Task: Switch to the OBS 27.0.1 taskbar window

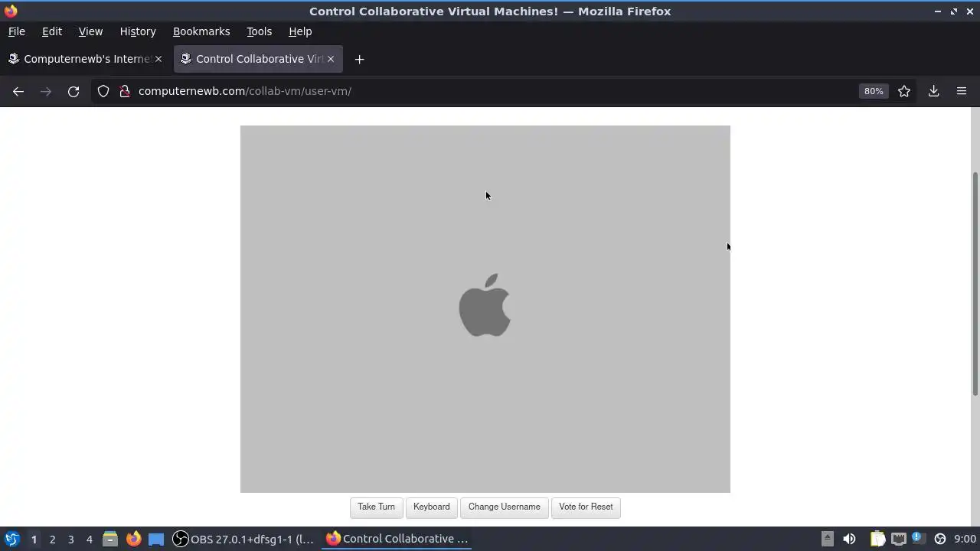Action: pos(243,539)
